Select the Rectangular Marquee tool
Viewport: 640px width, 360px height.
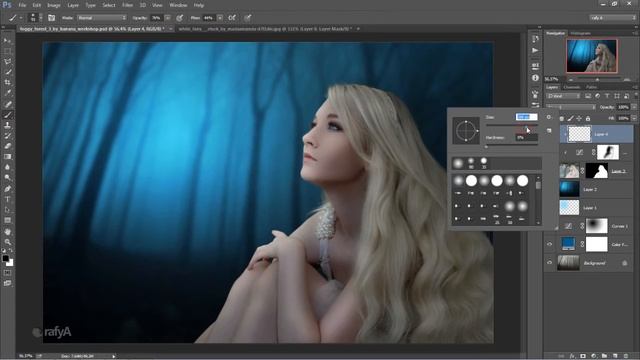coord(7,51)
